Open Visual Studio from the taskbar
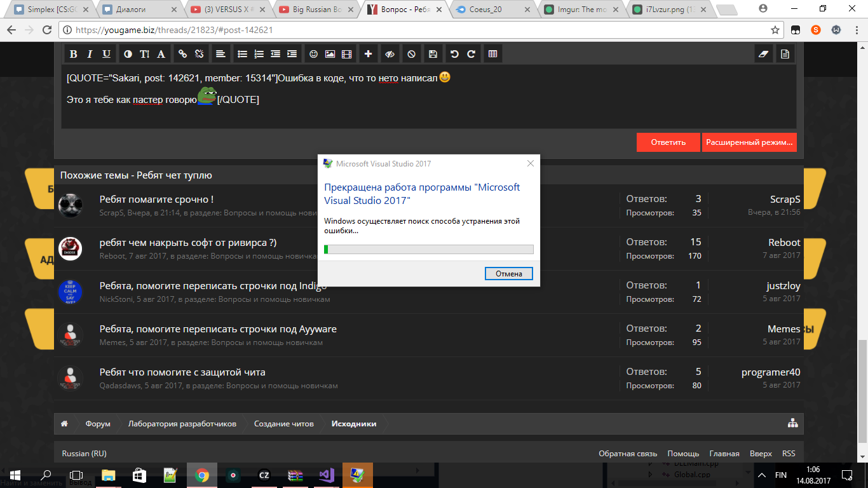The image size is (868, 488). 327,475
